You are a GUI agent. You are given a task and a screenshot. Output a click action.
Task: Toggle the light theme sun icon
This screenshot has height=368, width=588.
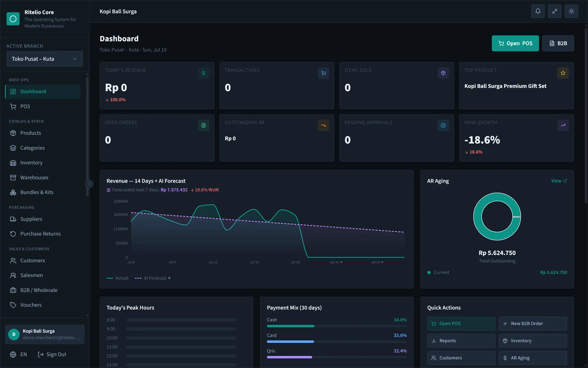pyautogui.click(x=571, y=11)
